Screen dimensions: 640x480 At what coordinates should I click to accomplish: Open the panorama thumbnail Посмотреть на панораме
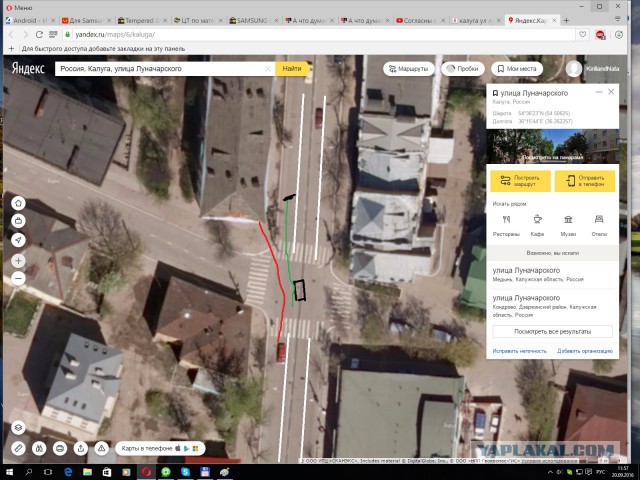pos(552,147)
